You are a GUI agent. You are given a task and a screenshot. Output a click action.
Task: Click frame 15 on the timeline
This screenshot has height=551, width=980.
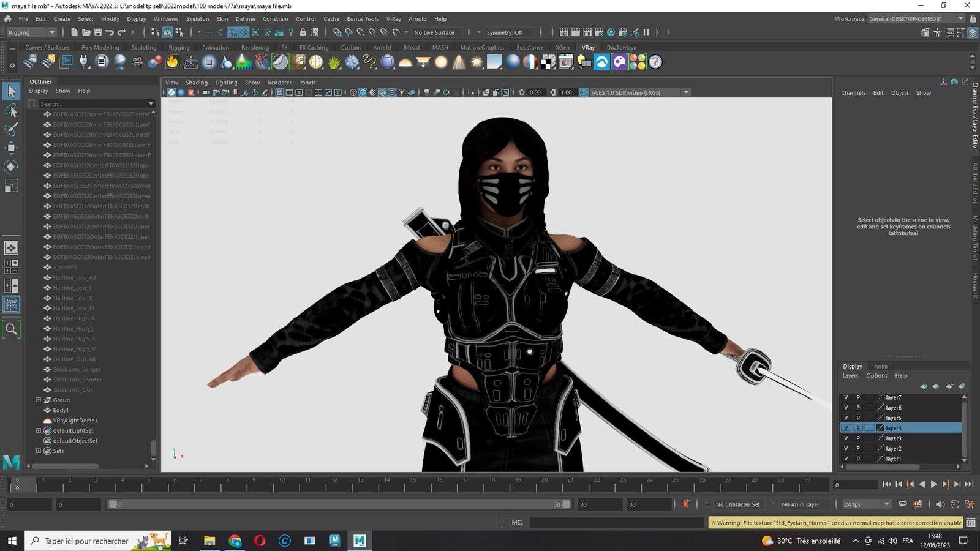(413, 484)
